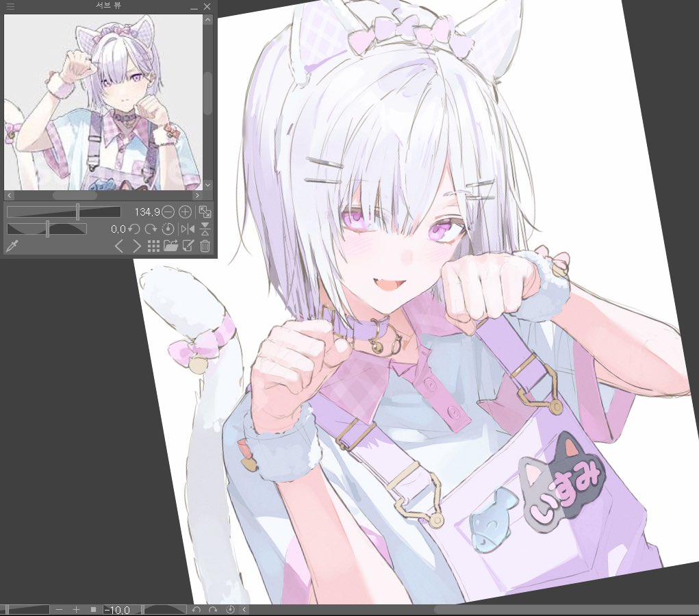This screenshot has width=699, height=616.
Task: Open Sub View image for editing
Action: coord(188,246)
